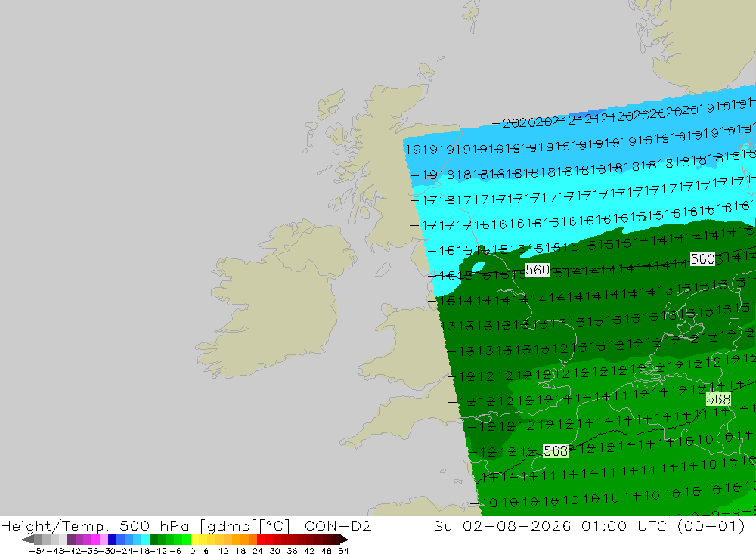
Task: Click the "[°C]" unit label
Action: coord(274,525)
